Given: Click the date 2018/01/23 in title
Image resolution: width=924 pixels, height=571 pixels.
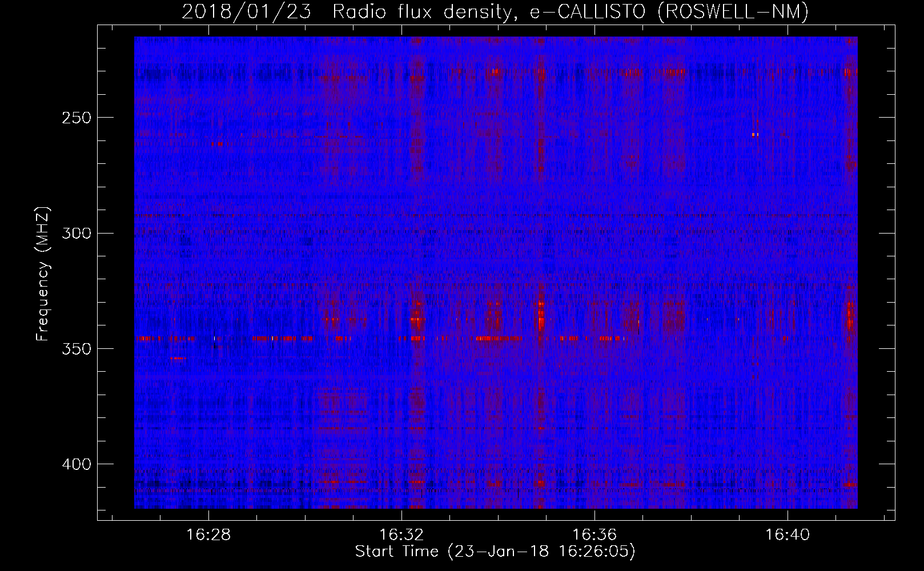Looking at the screenshot, I should 247,11.
